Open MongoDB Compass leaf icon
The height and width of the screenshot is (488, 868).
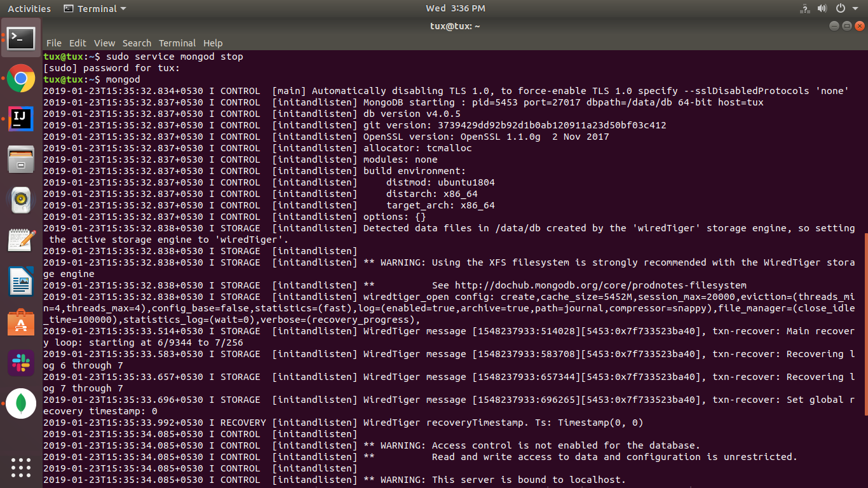click(21, 403)
